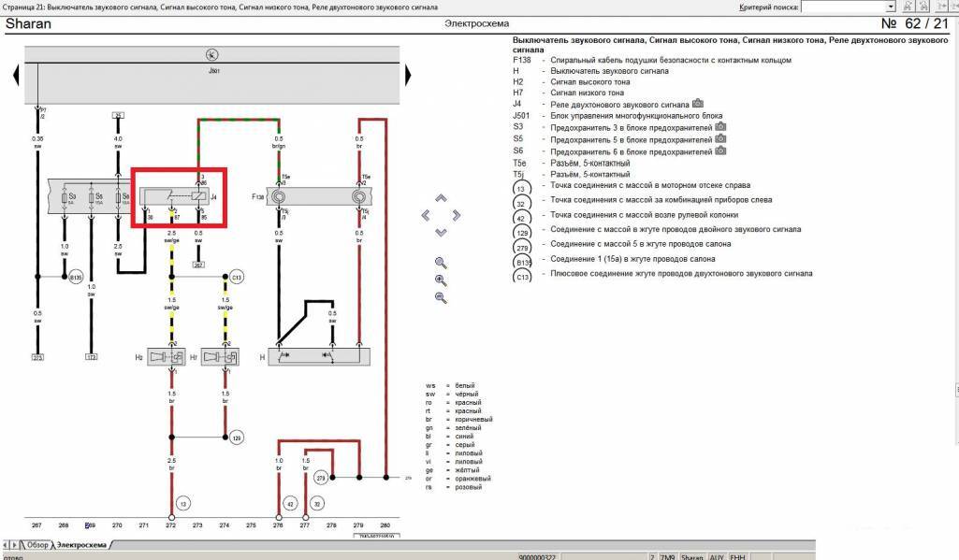
Task: Click the search criteria text field
Action: coord(842,7)
